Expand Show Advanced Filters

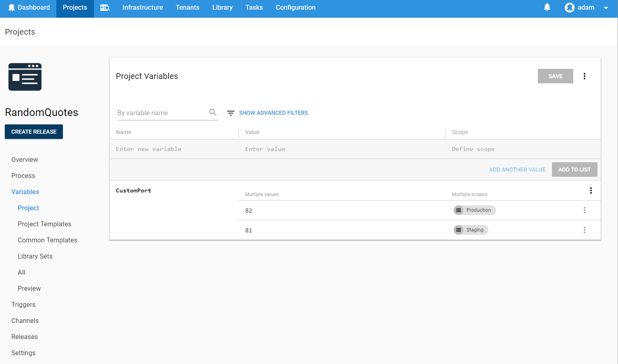pos(274,113)
